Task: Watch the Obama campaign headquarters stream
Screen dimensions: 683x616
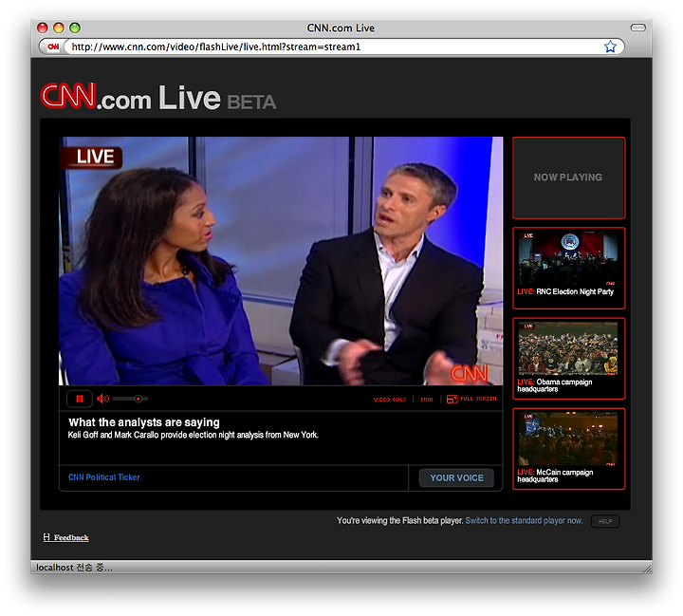Action: 568,359
